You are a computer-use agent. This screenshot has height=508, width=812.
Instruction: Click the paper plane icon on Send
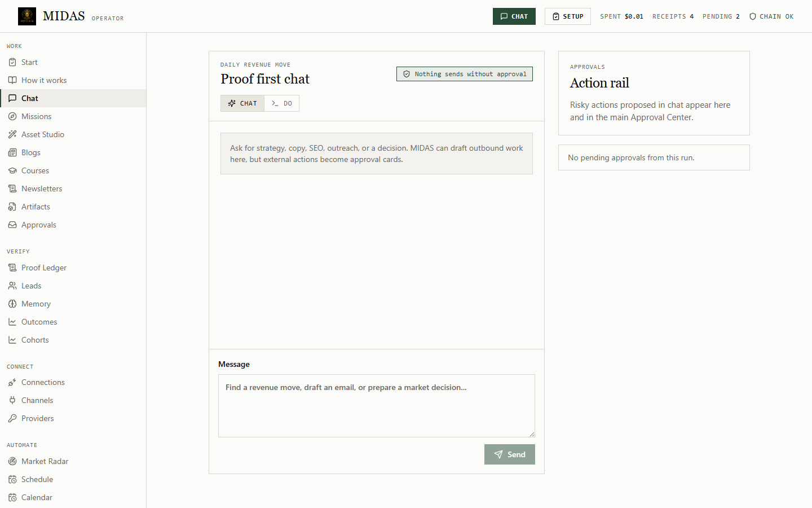498,454
